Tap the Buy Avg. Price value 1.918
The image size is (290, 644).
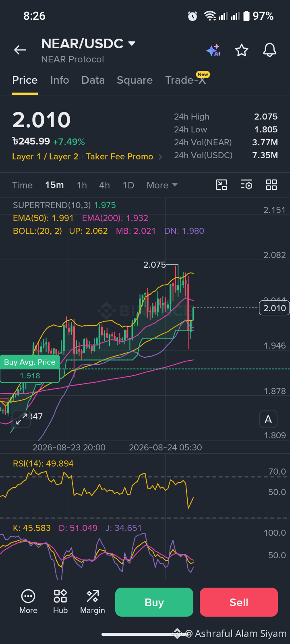pyautogui.click(x=30, y=376)
